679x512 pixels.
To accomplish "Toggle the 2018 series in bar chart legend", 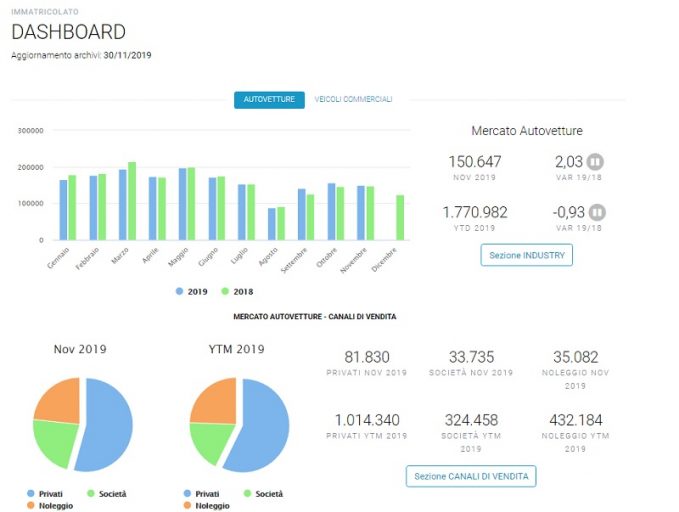I will 237,292.
